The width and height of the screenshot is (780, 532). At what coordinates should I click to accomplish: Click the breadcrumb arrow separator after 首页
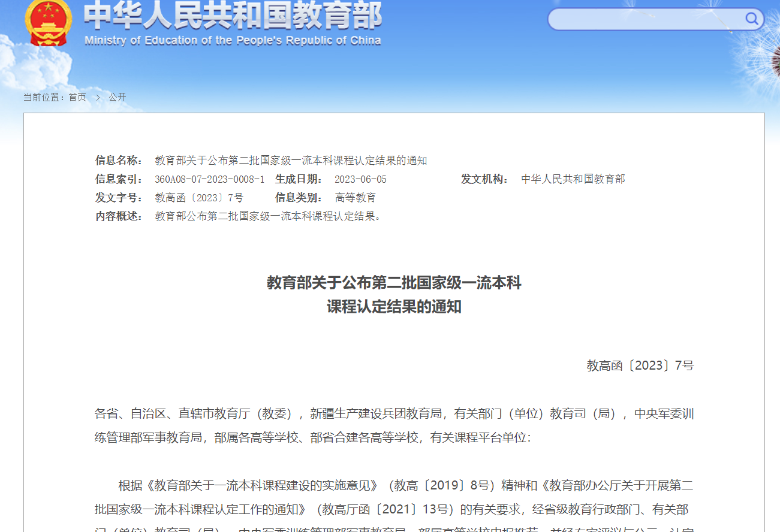click(x=98, y=97)
